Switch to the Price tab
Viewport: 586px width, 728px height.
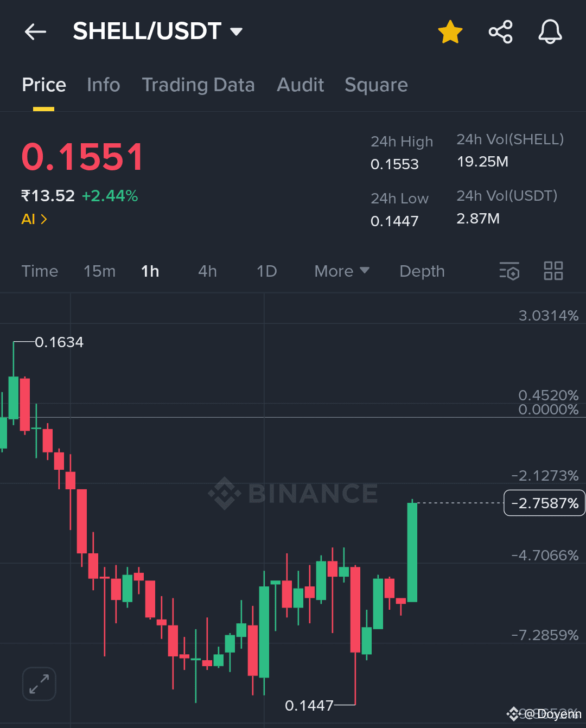coord(44,85)
